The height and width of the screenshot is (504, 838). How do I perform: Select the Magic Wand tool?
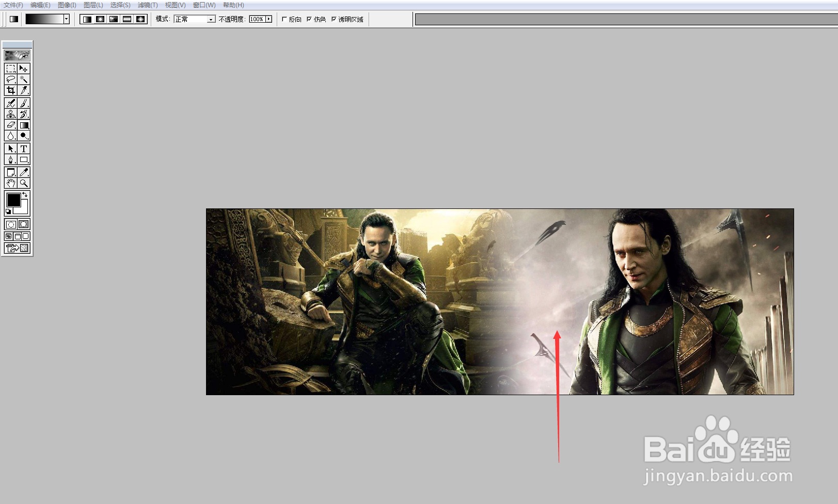(x=24, y=79)
